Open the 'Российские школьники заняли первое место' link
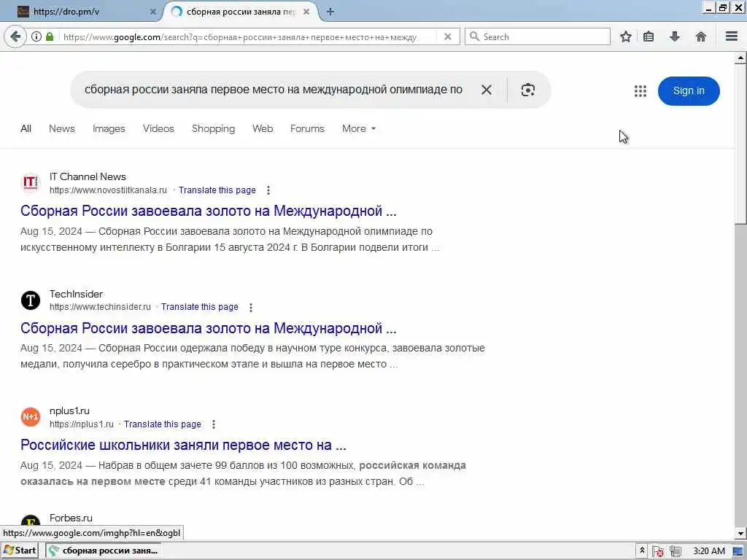Screen dimensions: 747x560 click(183, 446)
